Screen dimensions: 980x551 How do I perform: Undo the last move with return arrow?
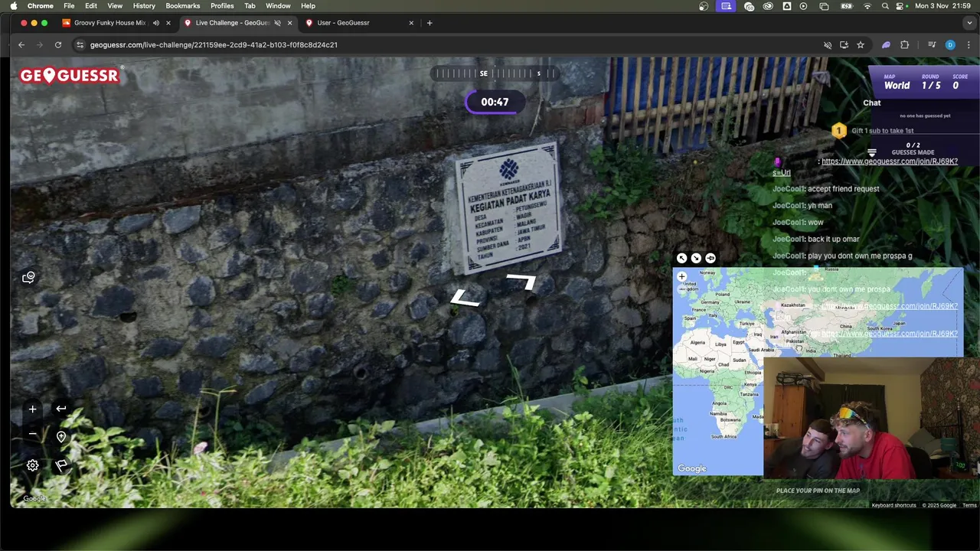(61, 409)
